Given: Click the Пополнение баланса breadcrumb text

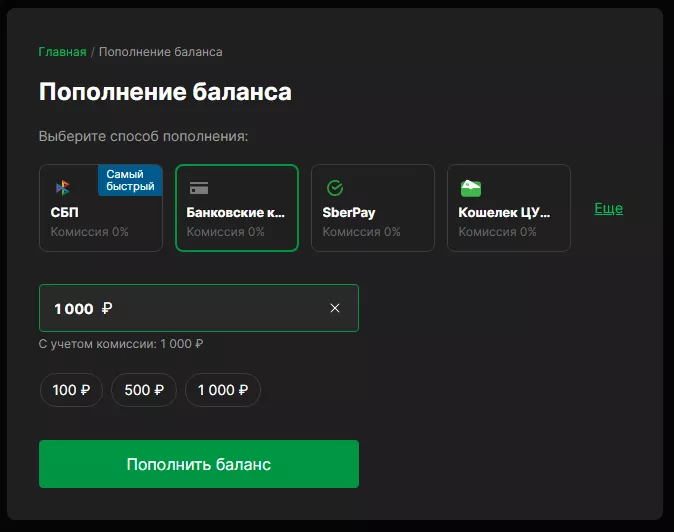Looking at the screenshot, I should pyautogui.click(x=161, y=52).
